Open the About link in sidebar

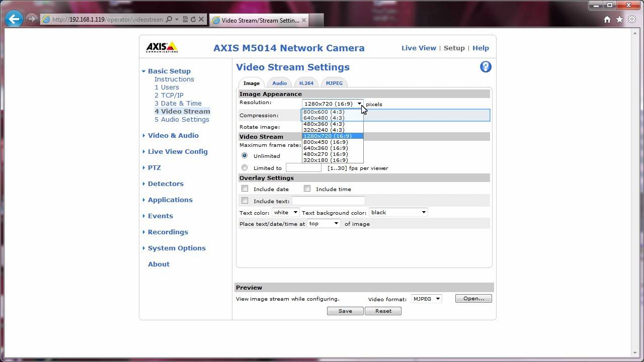[x=158, y=264]
